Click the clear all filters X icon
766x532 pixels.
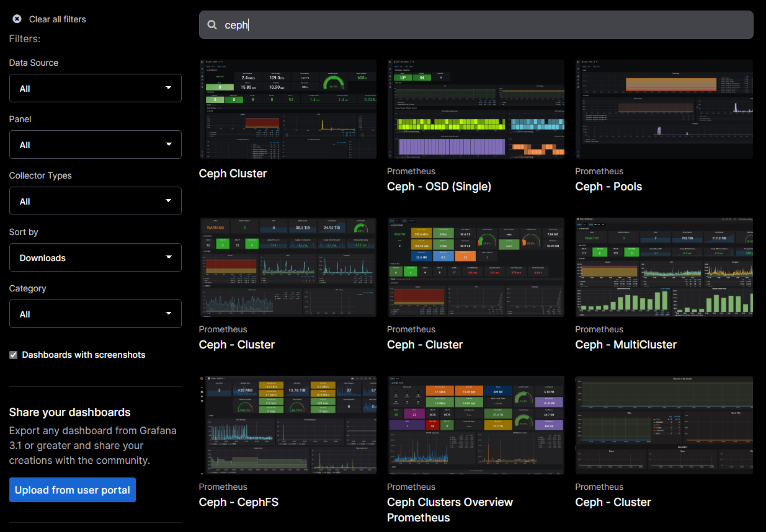(17, 19)
